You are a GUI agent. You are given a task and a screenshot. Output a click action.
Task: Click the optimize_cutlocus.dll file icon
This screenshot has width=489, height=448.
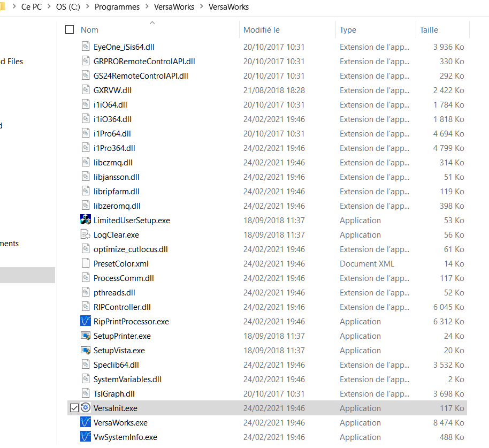point(86,249)
